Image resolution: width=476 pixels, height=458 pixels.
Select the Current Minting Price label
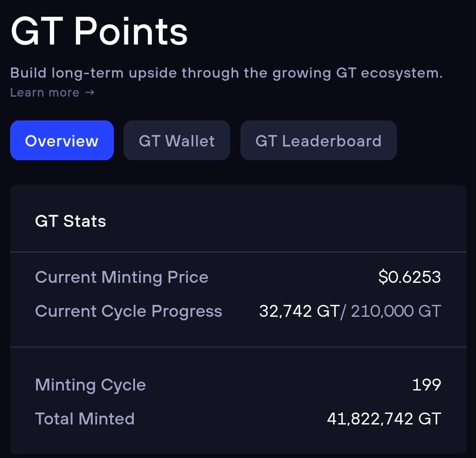click(122, 277)
